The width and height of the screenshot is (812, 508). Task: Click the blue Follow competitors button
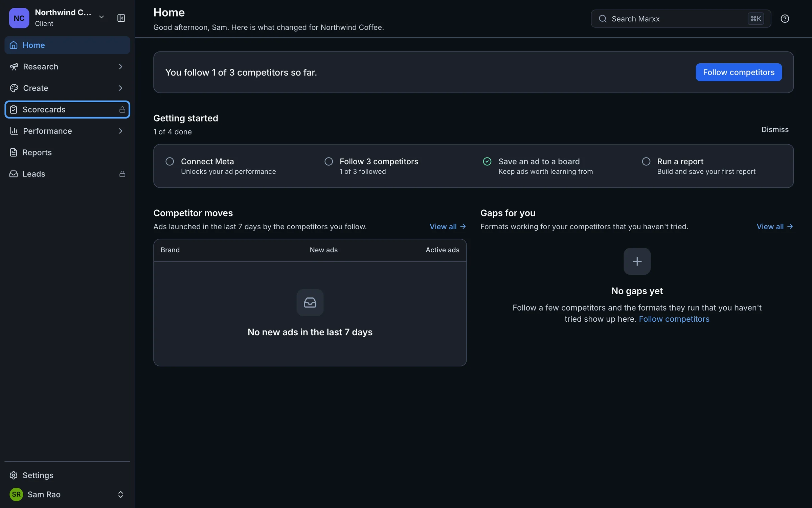[x=739, y=72]
